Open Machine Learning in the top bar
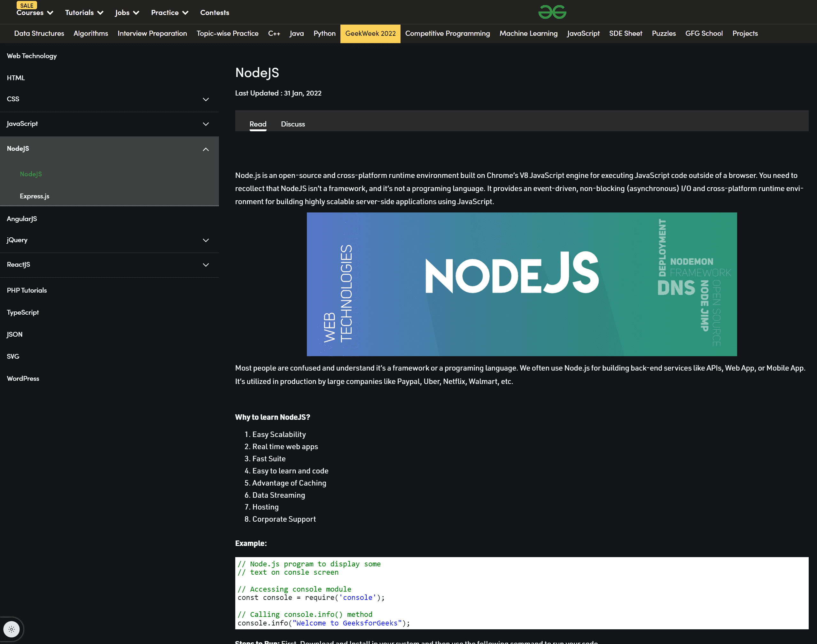This screenshot has width=817, height=644. coord(528,34)
